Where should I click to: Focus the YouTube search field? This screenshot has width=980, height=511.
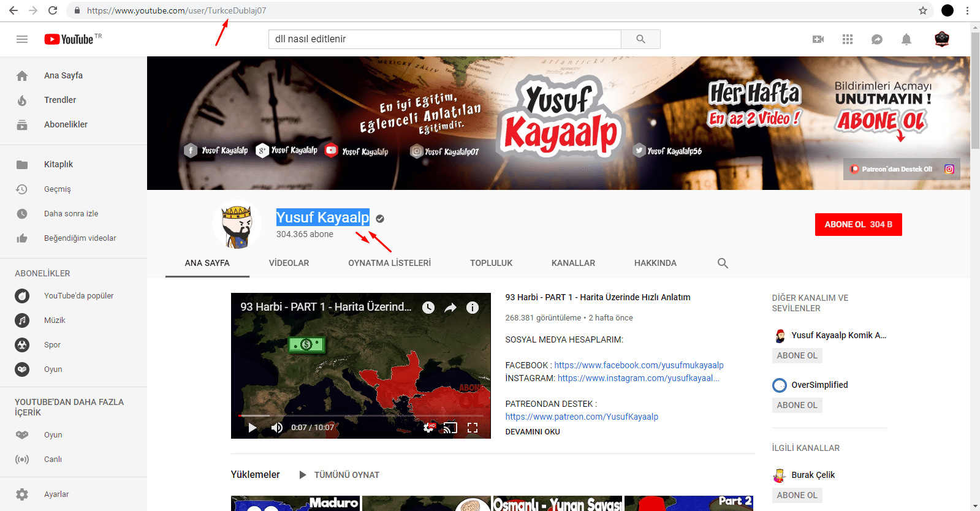point(444,39)
